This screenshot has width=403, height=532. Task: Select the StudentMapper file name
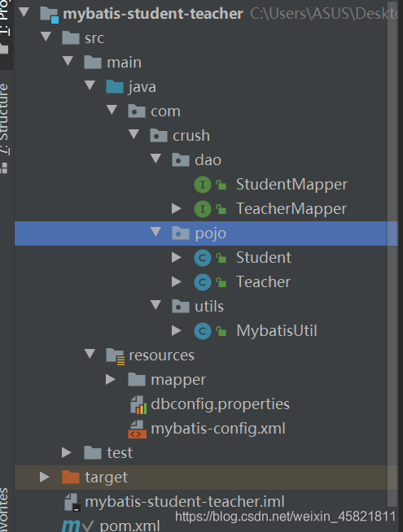(291, 185)
